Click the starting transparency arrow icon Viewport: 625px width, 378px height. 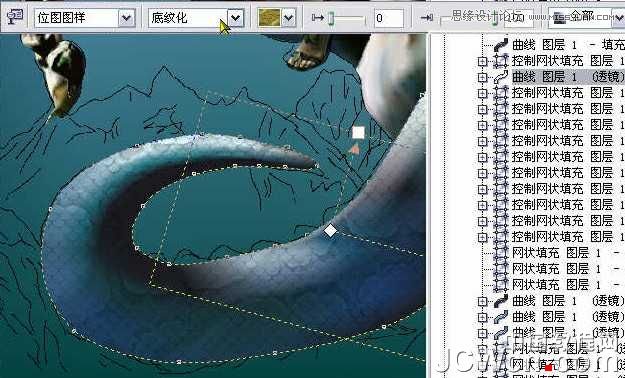(318, 18)
